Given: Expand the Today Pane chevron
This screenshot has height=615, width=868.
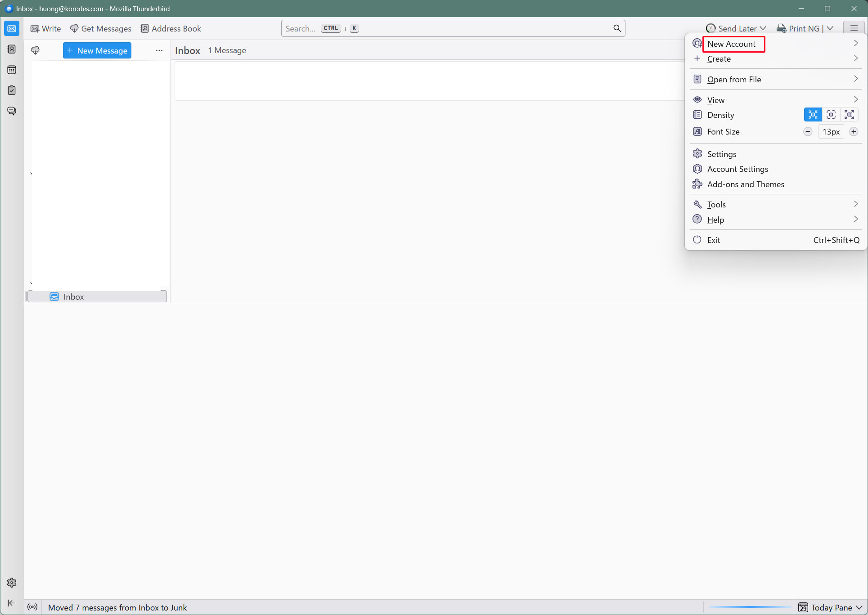Looking at the screenshot, I should (x=859, y=607).
